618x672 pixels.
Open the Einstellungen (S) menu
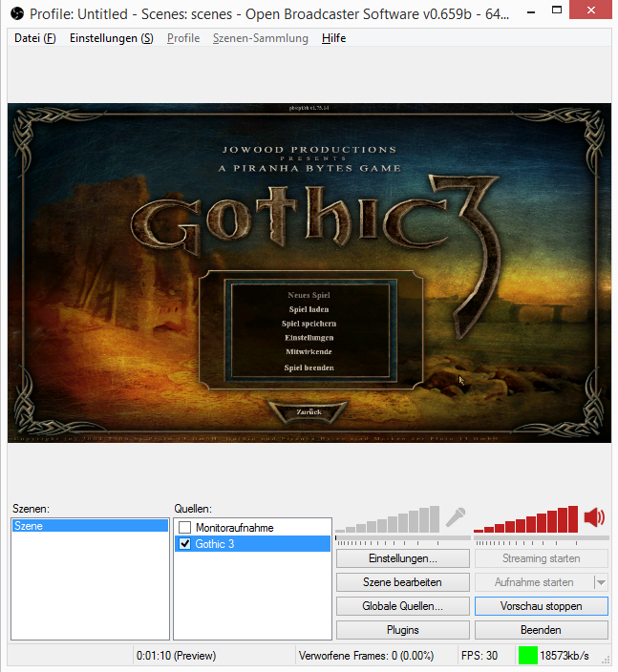click(112, 38)
